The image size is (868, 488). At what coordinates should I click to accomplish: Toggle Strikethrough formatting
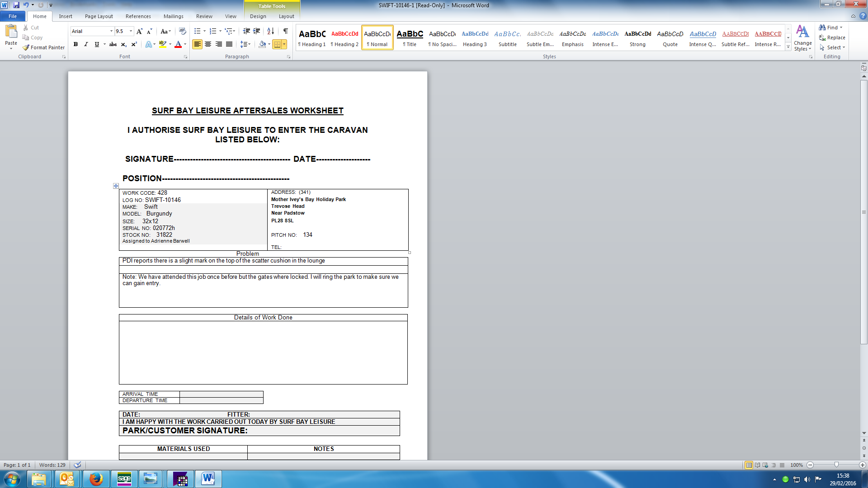[x=113, y=44]
